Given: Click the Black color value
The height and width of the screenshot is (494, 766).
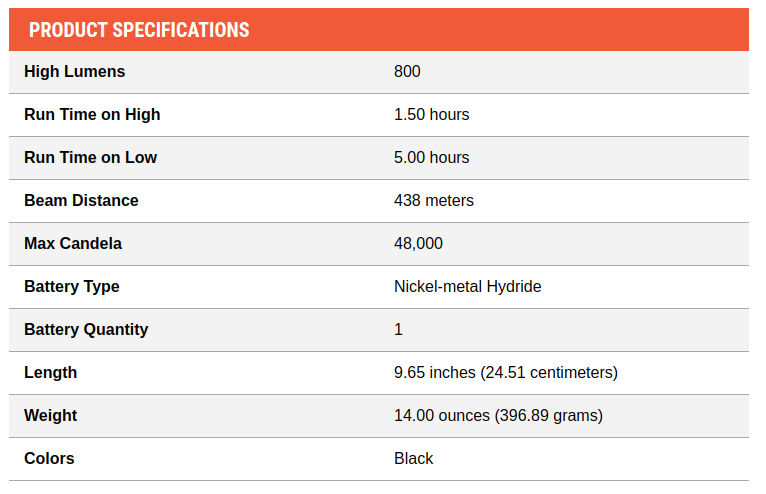Looking at the screenshot, I should (x=413, y=458).
